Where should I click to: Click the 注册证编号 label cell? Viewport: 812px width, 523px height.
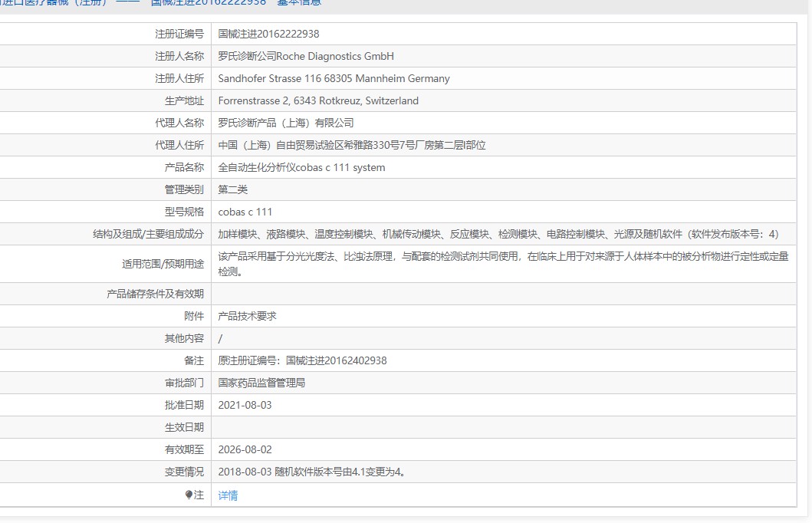pyautogui.click(x=179, y=34)
